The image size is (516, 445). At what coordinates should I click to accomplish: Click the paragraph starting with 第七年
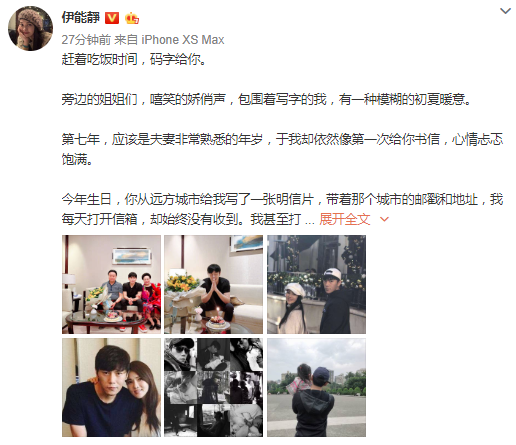(282, 149)
